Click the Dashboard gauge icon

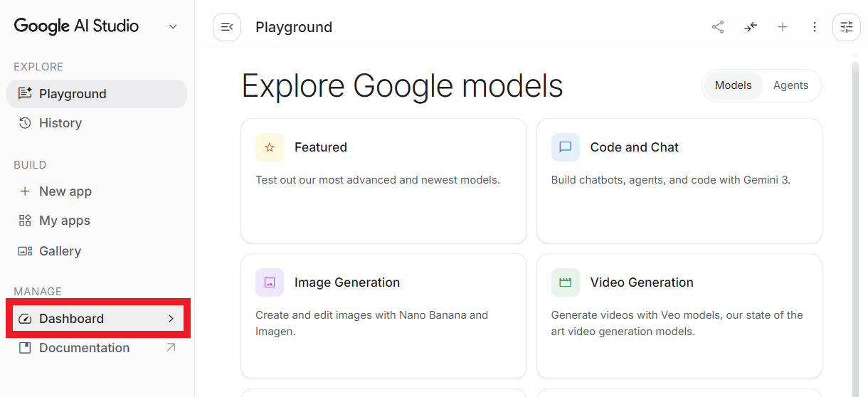(x=25, y=319)
